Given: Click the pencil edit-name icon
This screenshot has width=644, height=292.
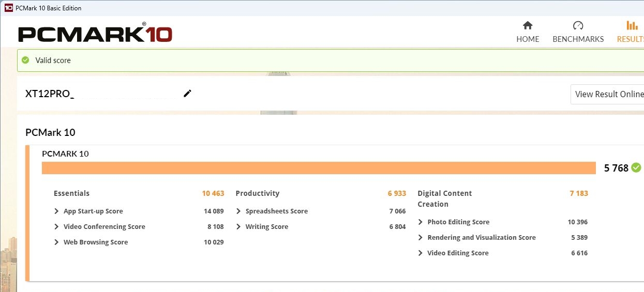Looking at the screenshot, I should coord(187,93).
